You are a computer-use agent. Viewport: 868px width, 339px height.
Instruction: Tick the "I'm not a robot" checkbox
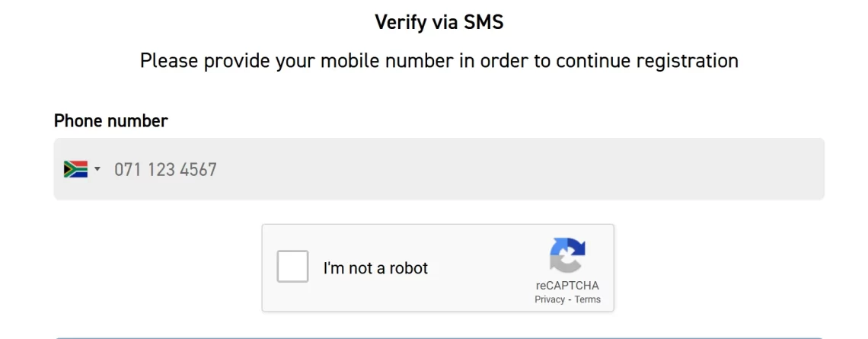coord(292,267)
